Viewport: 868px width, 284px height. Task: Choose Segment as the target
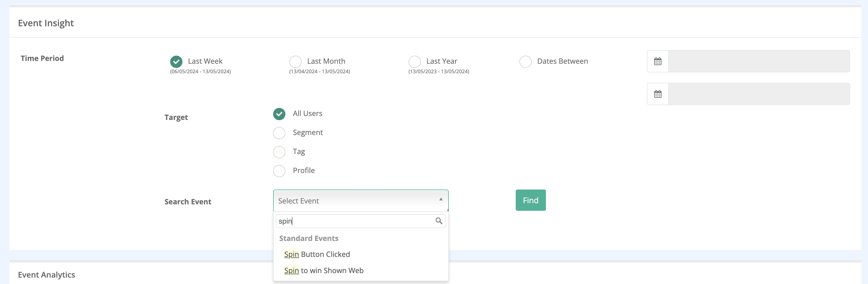[x=279, y=133]
